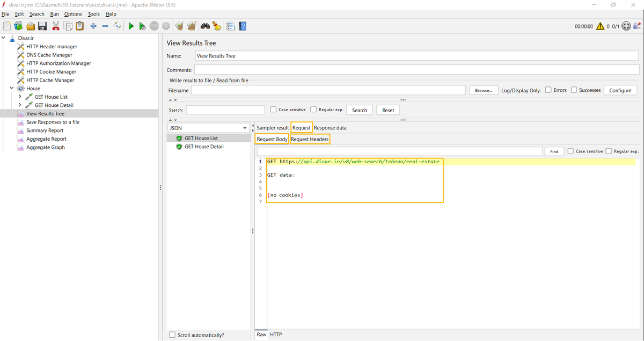Click the yellow warning log icon

(x=600, y=26)
